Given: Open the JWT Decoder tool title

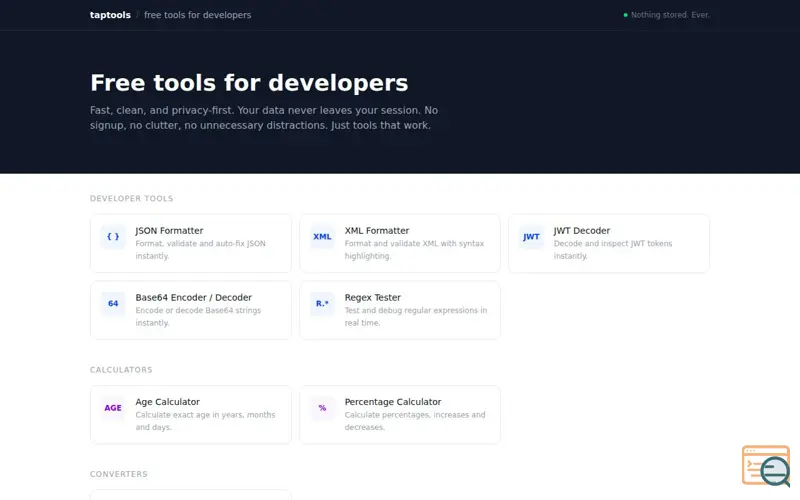Looking at the screenshot, I should 582,231.
